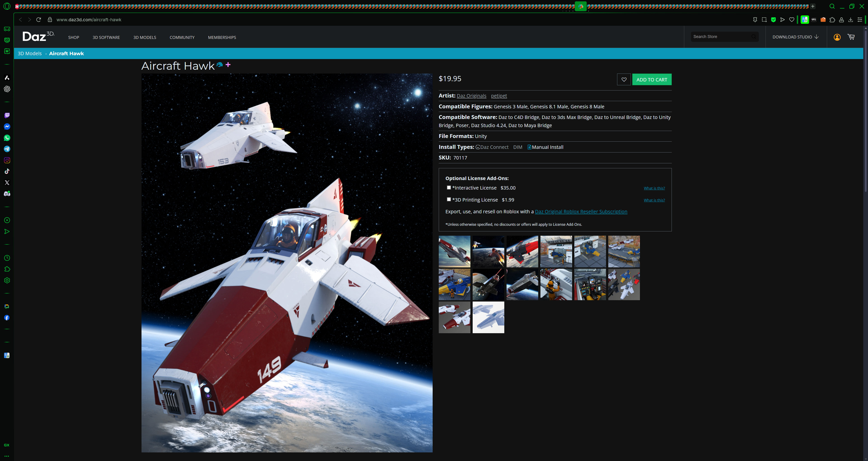The image size is (868, 461).
Task: Pin page with the pinboard icon
Action: (x=755, y=19)
